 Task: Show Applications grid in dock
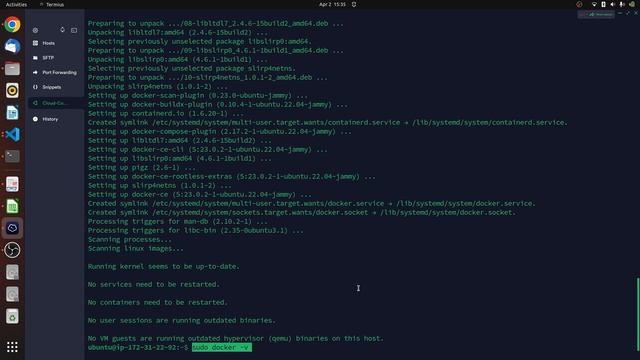12,347
